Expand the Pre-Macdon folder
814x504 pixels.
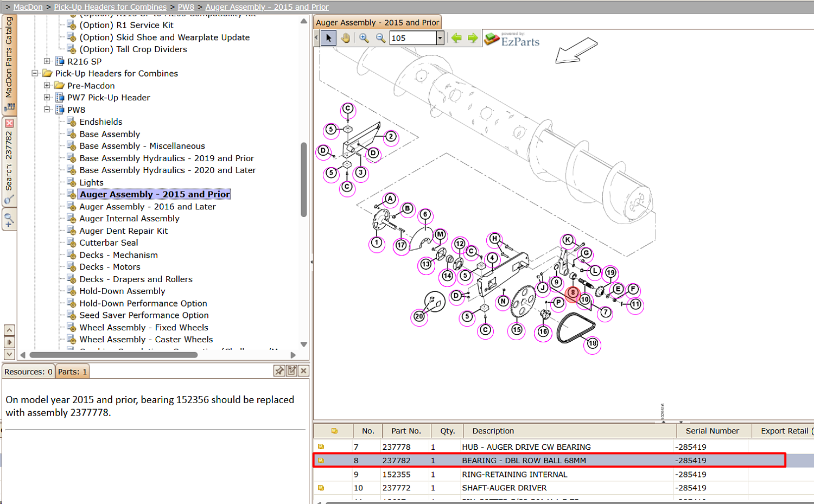47,85
